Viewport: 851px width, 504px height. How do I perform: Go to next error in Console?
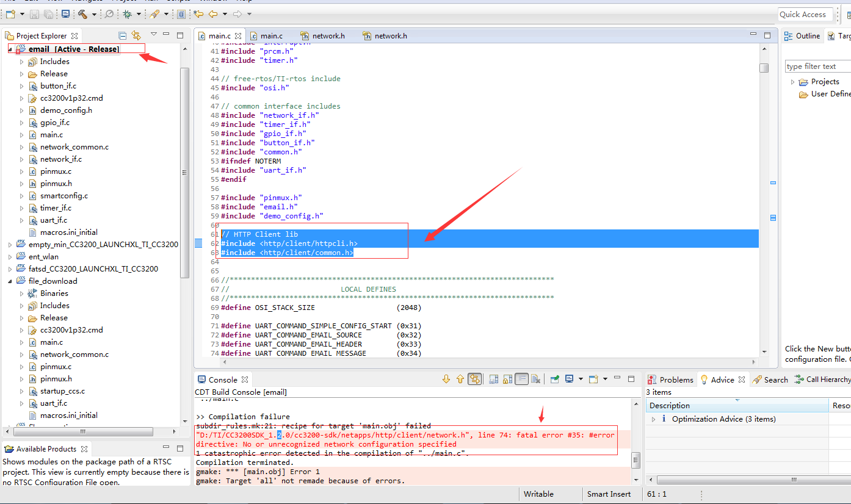(x=446, y=379)
